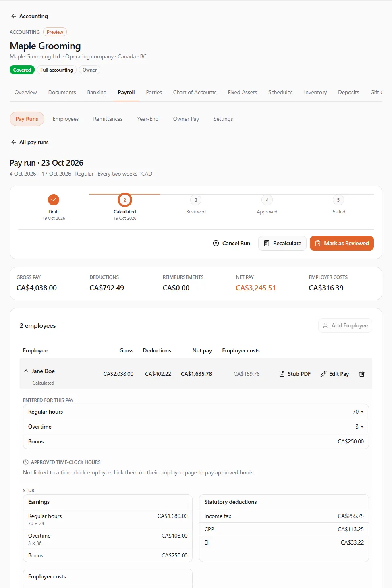Click the Employer Costs total CA$316.39
Viewport: 392px width, 588px height.
(326, 288)
